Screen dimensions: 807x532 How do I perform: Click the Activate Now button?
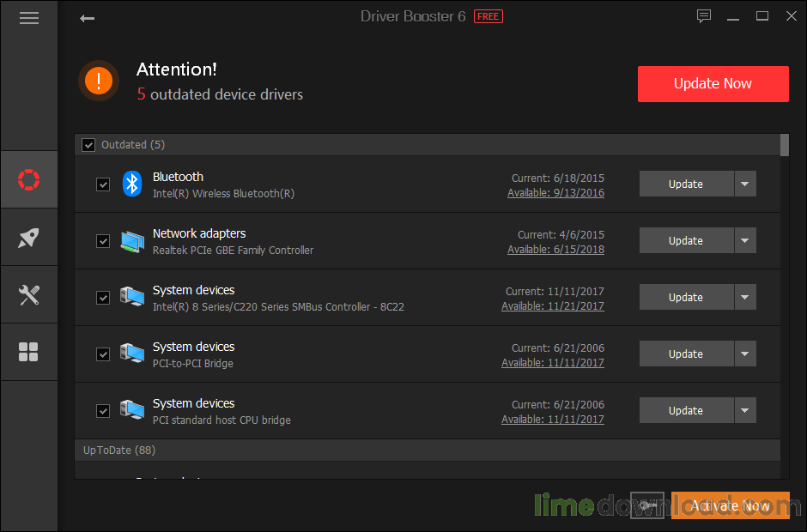click(731, 506)
